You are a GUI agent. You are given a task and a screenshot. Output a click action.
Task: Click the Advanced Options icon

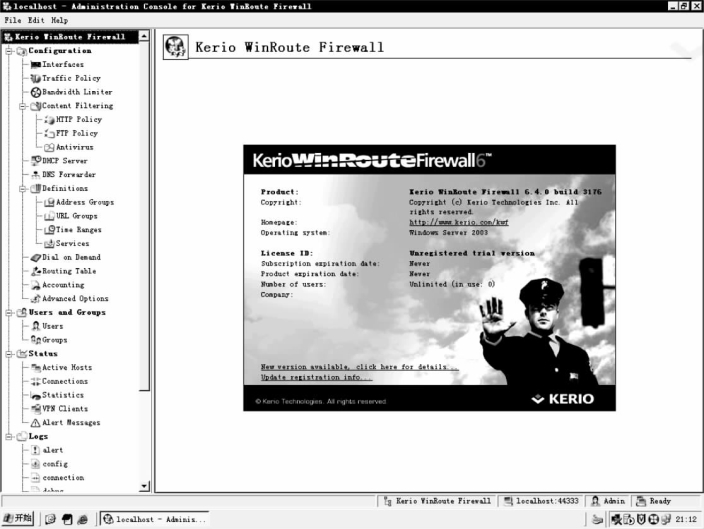click(x=35, y=299)
